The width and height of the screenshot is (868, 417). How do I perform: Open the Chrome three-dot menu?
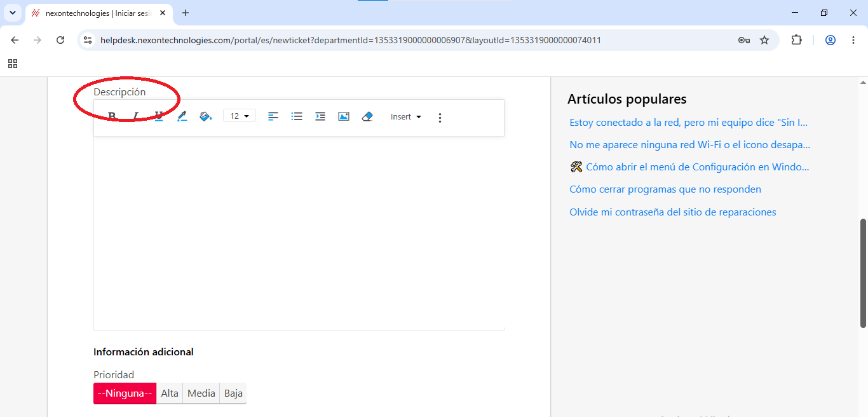[853, 40]
